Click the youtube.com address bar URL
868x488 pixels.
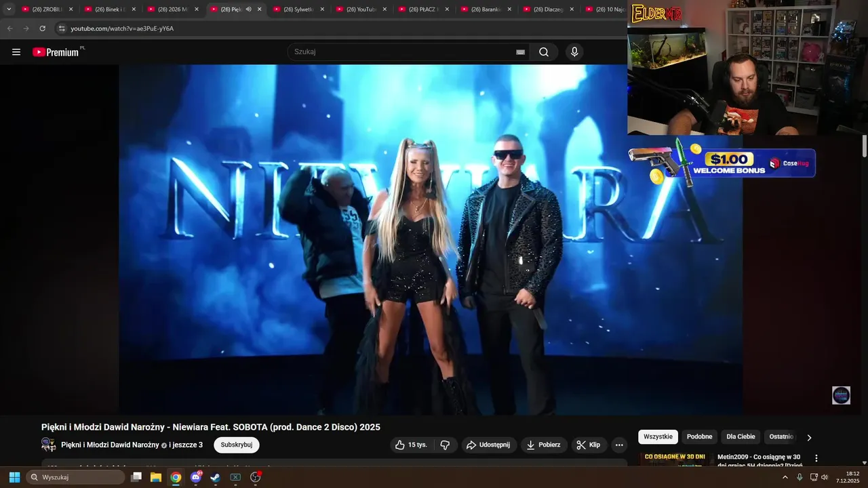[x=122, y=28]
